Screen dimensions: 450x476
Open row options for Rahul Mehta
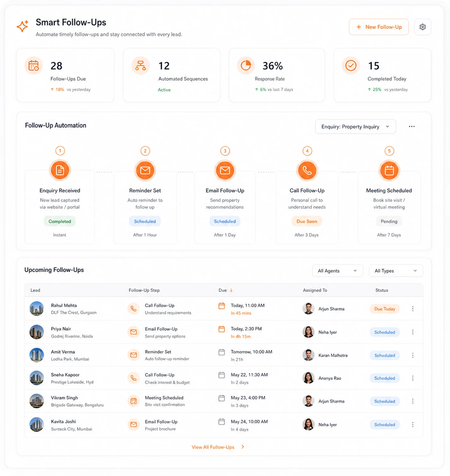click(x=413, y=309)
